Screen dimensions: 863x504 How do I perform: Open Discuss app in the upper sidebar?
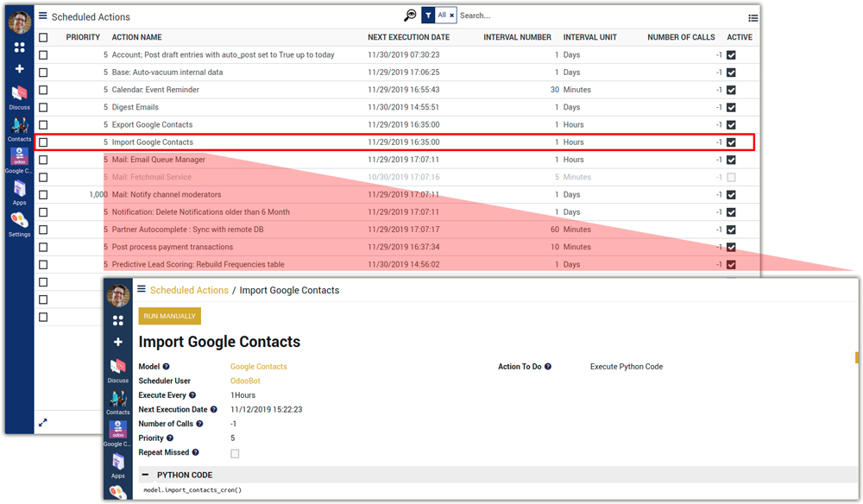pos(19,95)
